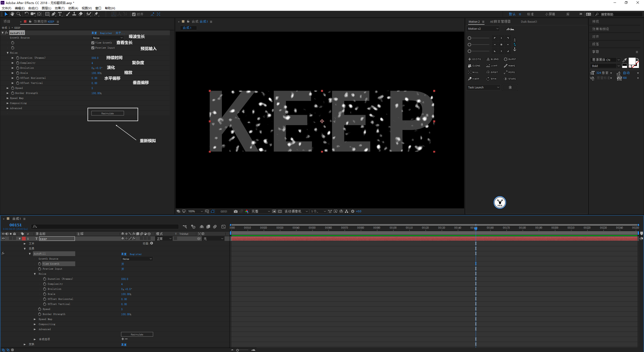Open the Growth Source Noise dropdown
Screen dimensions: 644x352
(107, 38)
